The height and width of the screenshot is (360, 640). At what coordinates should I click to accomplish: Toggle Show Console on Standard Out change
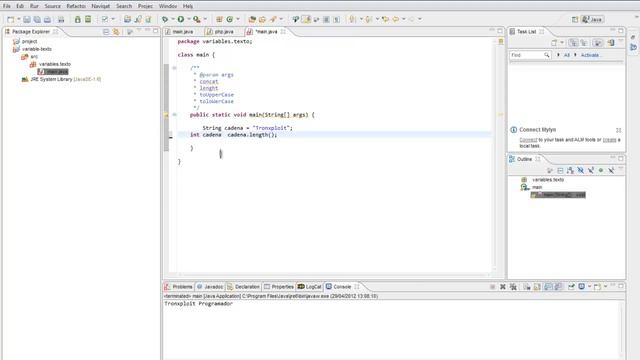pos(548,287)
